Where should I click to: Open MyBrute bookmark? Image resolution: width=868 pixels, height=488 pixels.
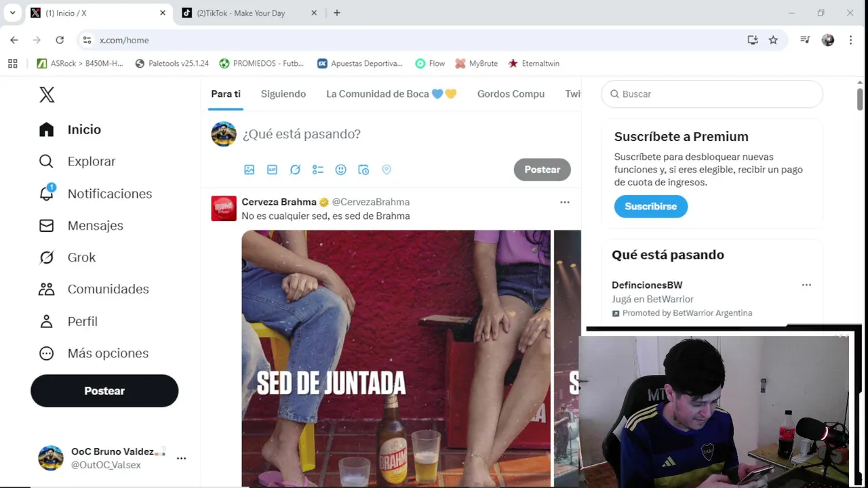[x=477, y=64]
